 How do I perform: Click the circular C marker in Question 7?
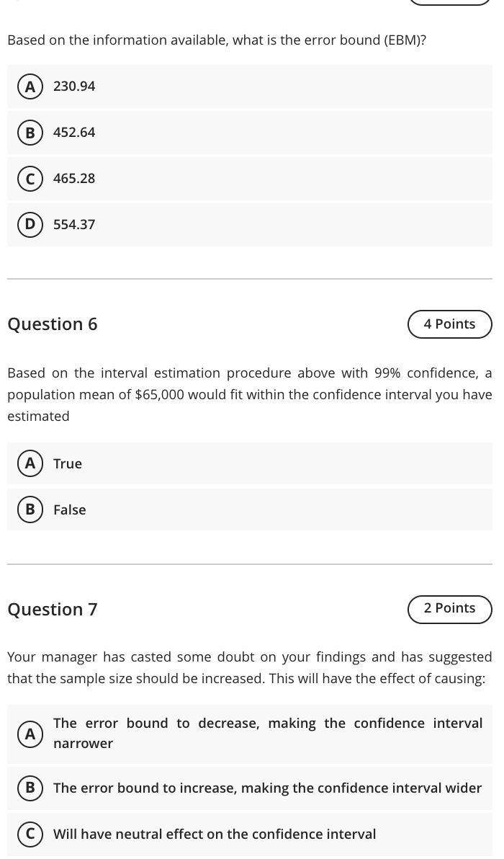click(30, 834)
